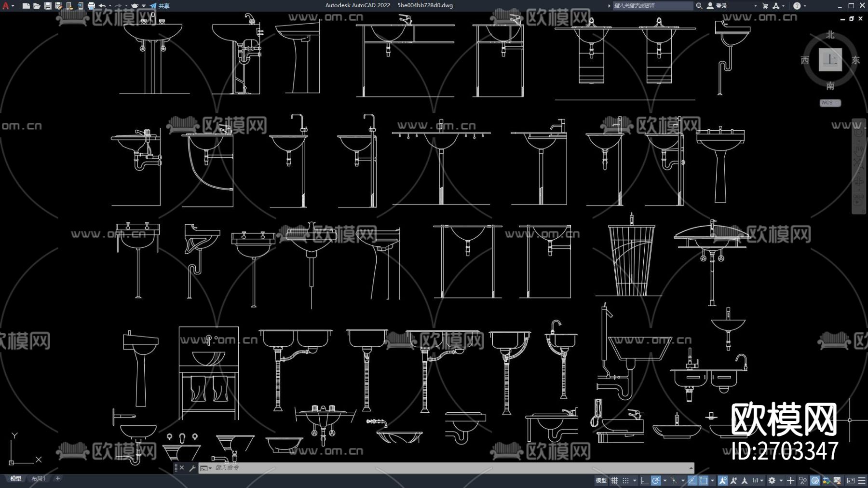
Task: Open Autodesk App Store cart
Action: [765, 6]
